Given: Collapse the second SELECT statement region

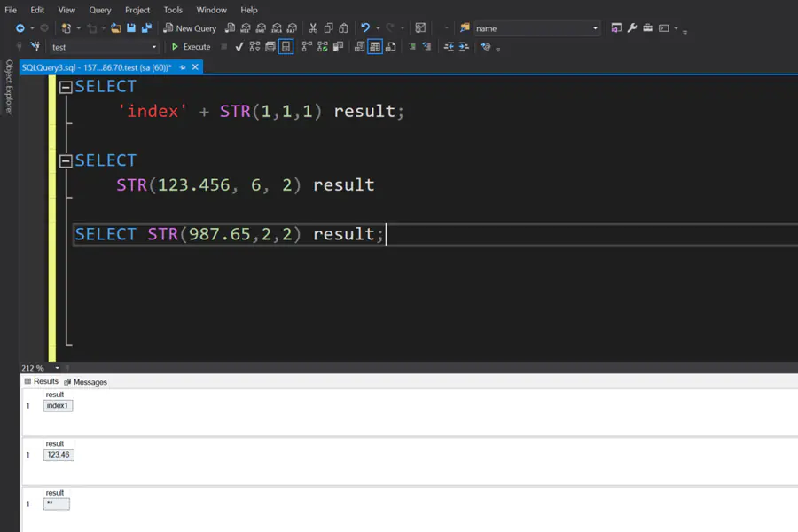Looking at the screenshot, I should tap(66, 160).
